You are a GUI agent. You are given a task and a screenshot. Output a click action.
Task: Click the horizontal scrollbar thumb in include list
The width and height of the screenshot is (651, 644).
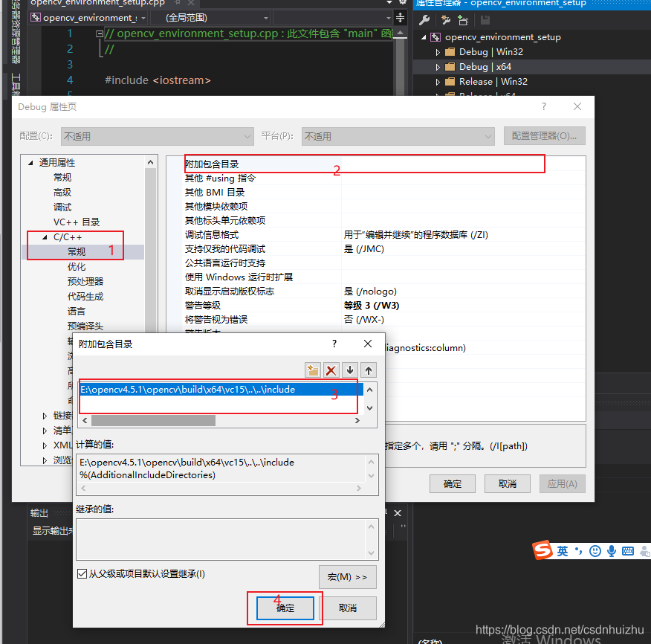click(x=153, y=420)
